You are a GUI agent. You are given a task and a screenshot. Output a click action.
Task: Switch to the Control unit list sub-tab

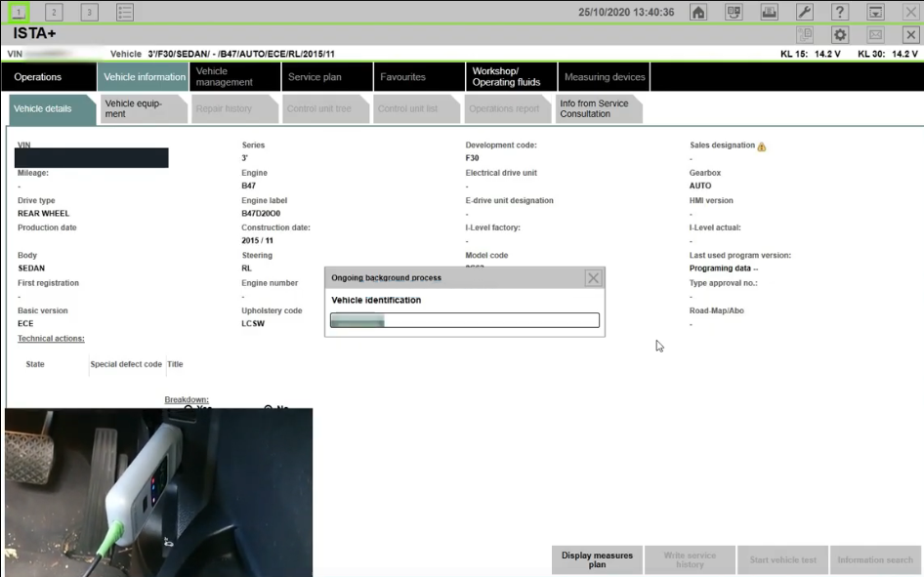point(417,109)
